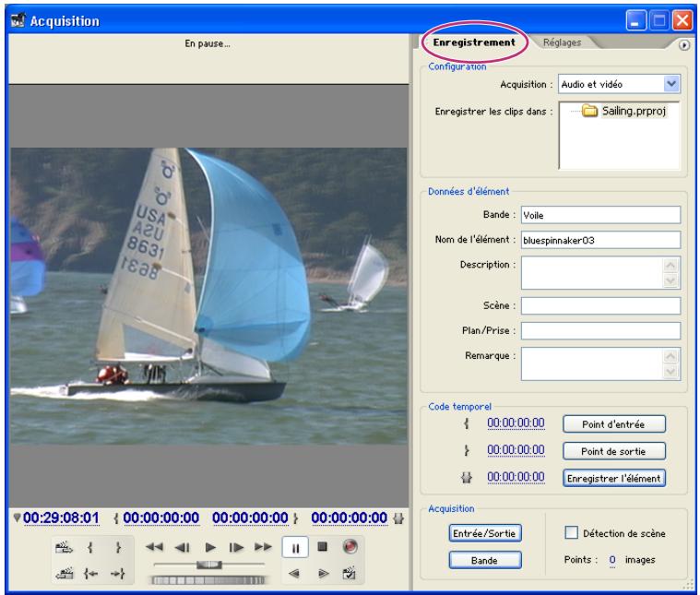Click the Scène input field
Image resolution: width=700 pixels, height=595 pixels.
click(x=600, y=306)
